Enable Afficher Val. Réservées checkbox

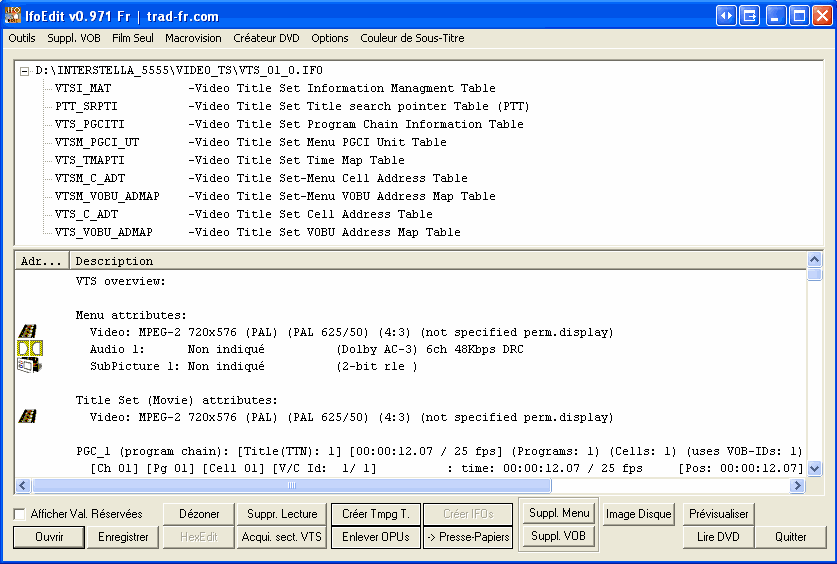(x=20, y=514)
